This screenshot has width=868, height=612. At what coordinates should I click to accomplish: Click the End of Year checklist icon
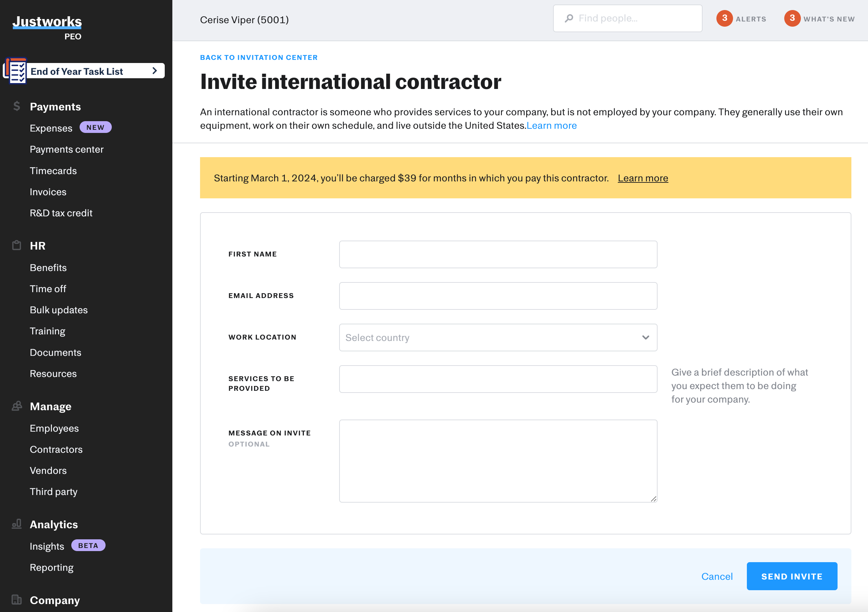point(16,71)
